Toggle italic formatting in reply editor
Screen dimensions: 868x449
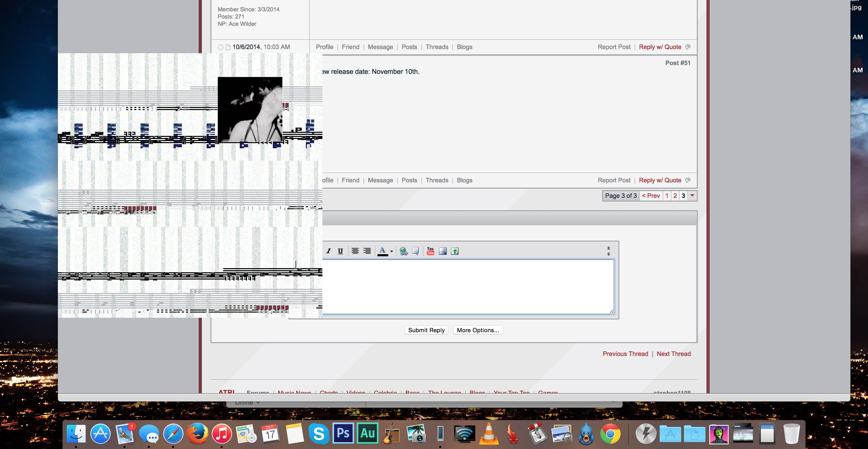point(329,251)
